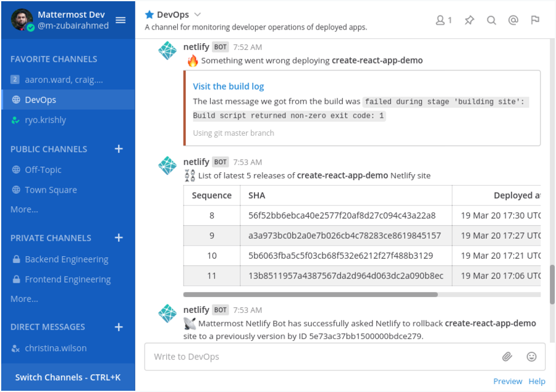Click globe icon beside Town Square
This screenshot has height=392, width=556.
coord(16,190)
